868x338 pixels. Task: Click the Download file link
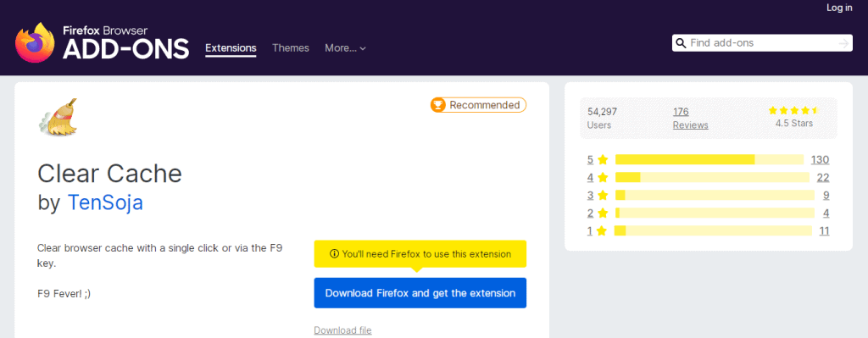342,330
